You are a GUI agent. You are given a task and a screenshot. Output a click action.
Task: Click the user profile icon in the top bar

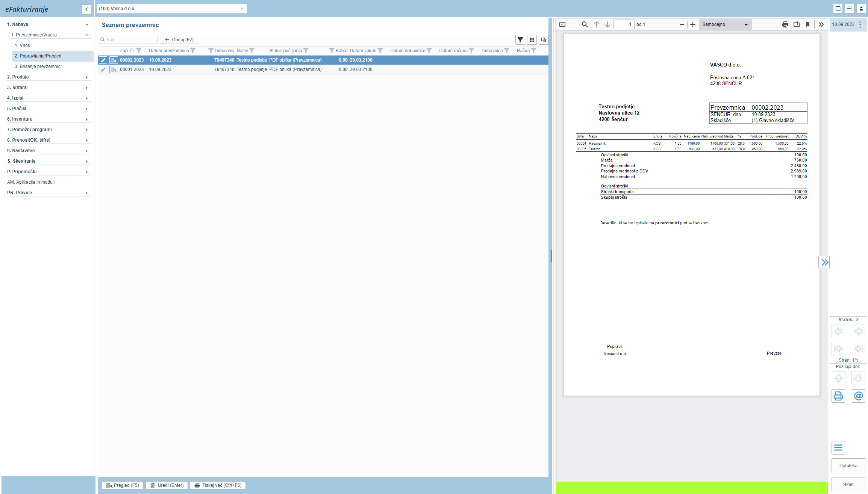[861, 9]
